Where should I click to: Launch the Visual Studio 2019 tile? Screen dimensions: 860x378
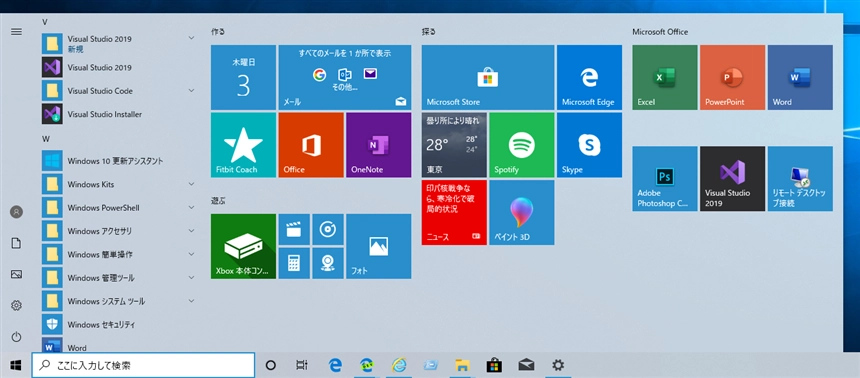(732, 179)
